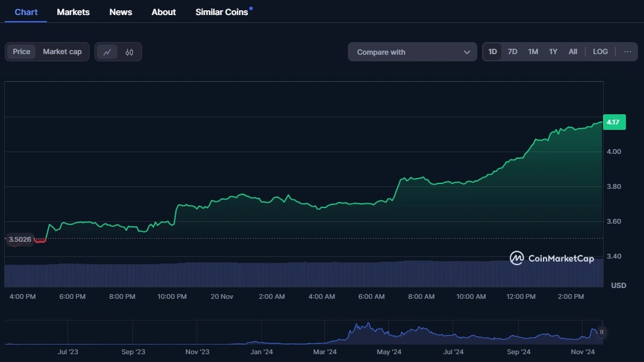
Task: Open the Compare with dropdown
Action: point(412,52)
